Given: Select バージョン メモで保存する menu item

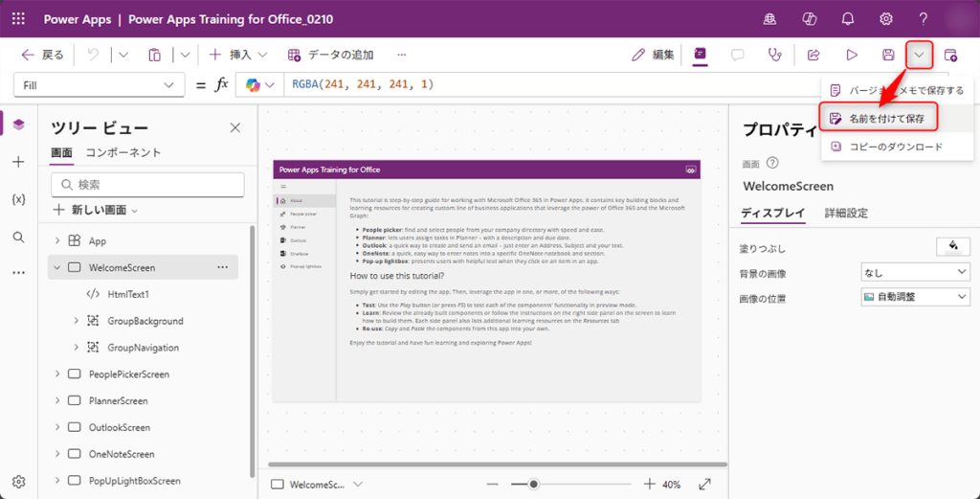Looking at the screenshot, I should [896, 91].
